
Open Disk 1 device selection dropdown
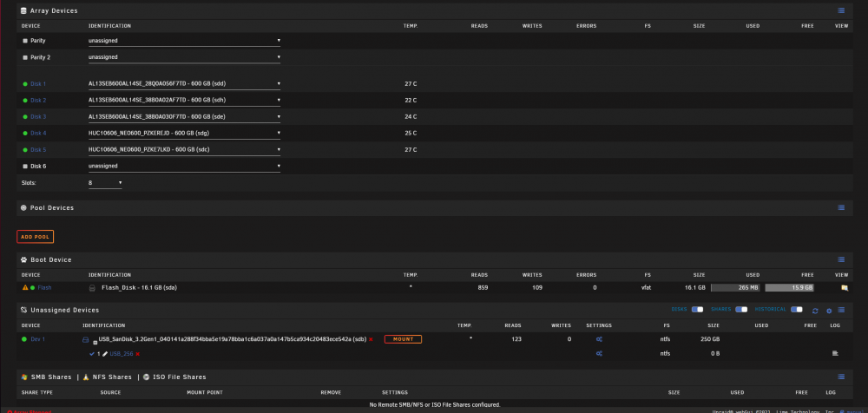[x=184, y=84]
